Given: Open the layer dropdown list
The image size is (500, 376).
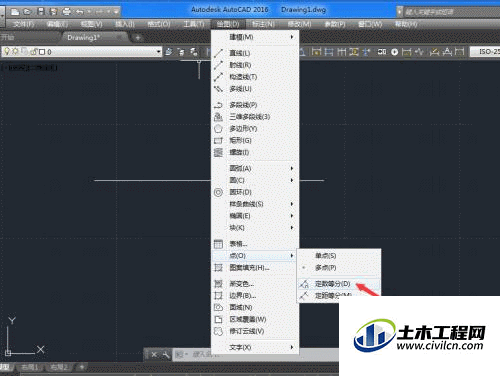Looking at the screenshot, I should click(x=158, y=52).
